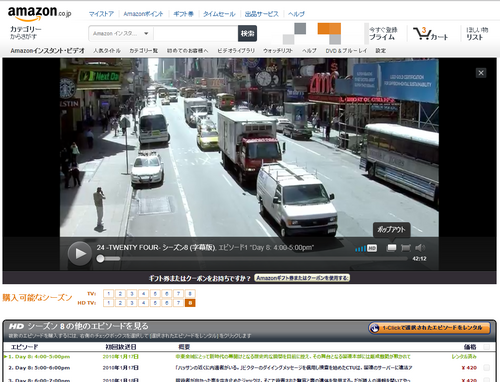Select HD TV season 7
This screenshot has height=382, width=500.
pyautogui.click(x=178, y=303)
